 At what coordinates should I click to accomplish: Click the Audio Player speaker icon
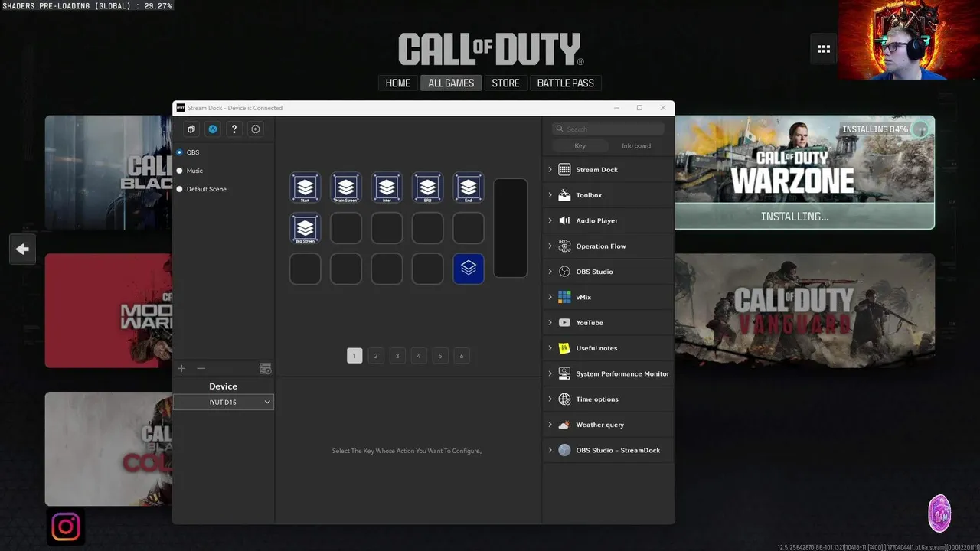(x=564, y=220)
